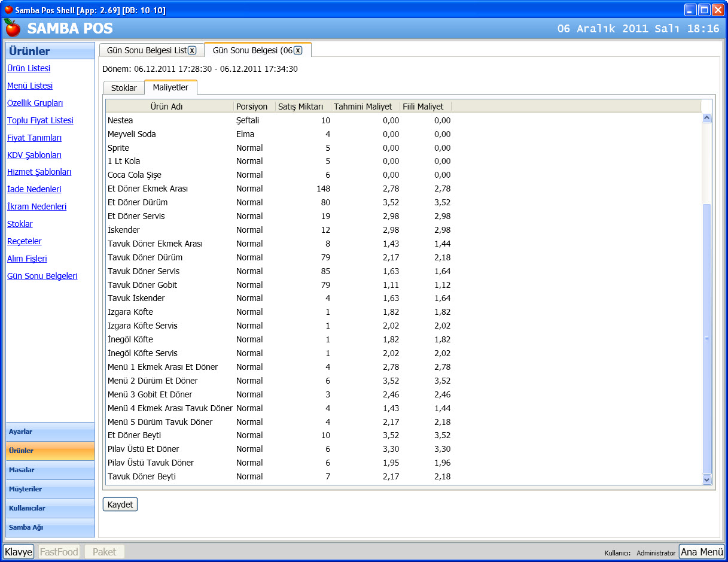The width and height of the screenshot is (728, 562).
Task: Open Gün Sonu Belgeleri link
Action: 42,276
